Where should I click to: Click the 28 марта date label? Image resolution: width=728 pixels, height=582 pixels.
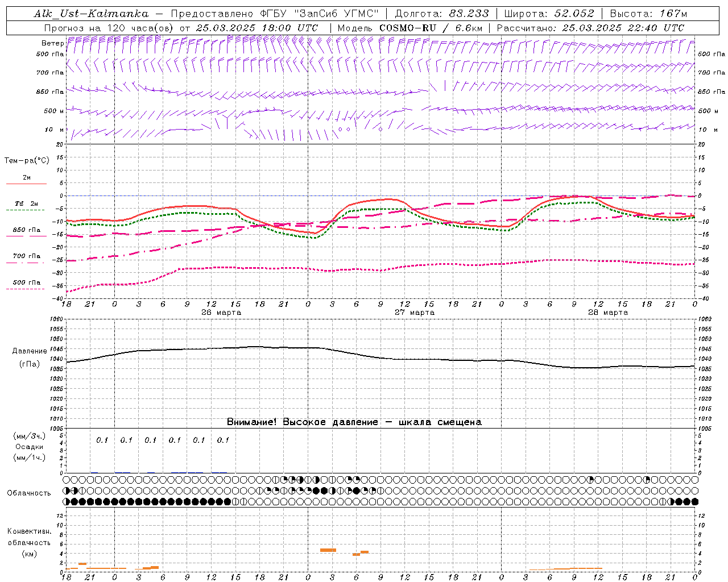[x=608, y=313]
